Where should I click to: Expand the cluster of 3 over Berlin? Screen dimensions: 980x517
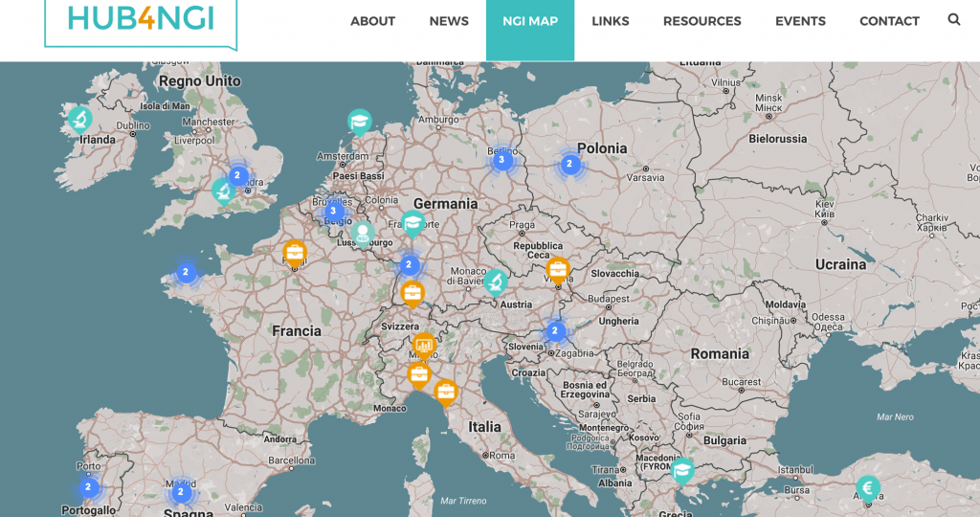(501, 160)
